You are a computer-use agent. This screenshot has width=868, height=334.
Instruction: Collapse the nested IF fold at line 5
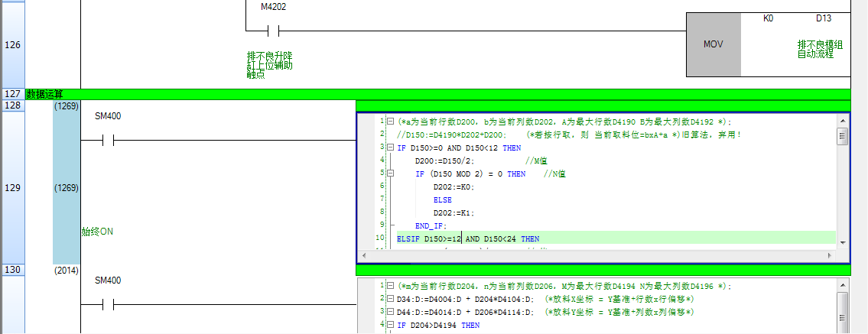pyautogui.click(x=391, y=174)
